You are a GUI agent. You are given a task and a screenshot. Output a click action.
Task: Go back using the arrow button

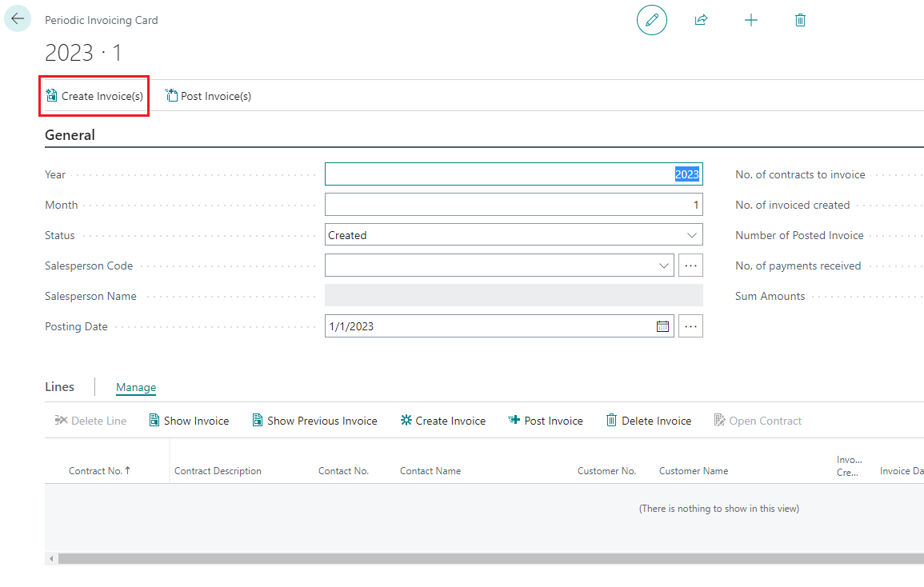click(x=18, y=19)
